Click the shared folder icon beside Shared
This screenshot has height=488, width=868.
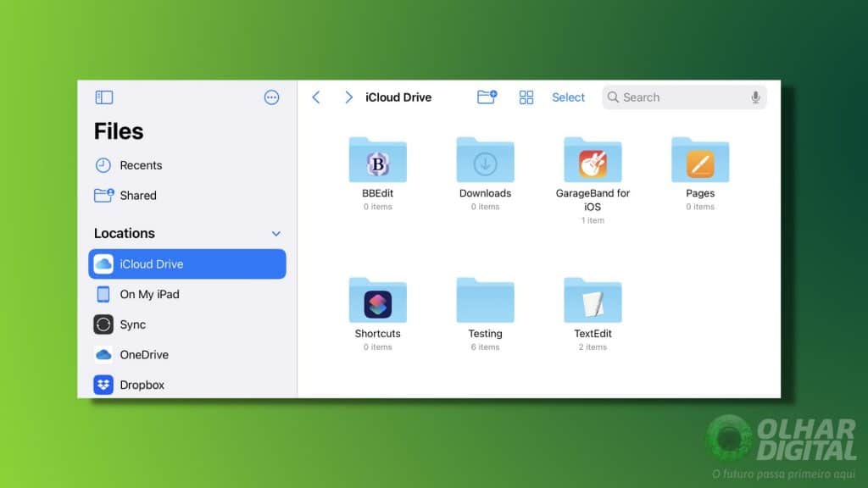pos(103,195)
